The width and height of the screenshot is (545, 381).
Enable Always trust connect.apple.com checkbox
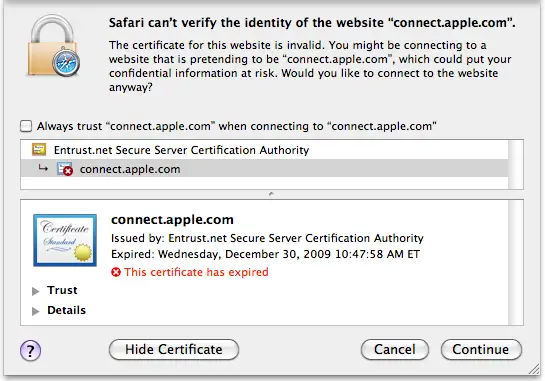26,126
